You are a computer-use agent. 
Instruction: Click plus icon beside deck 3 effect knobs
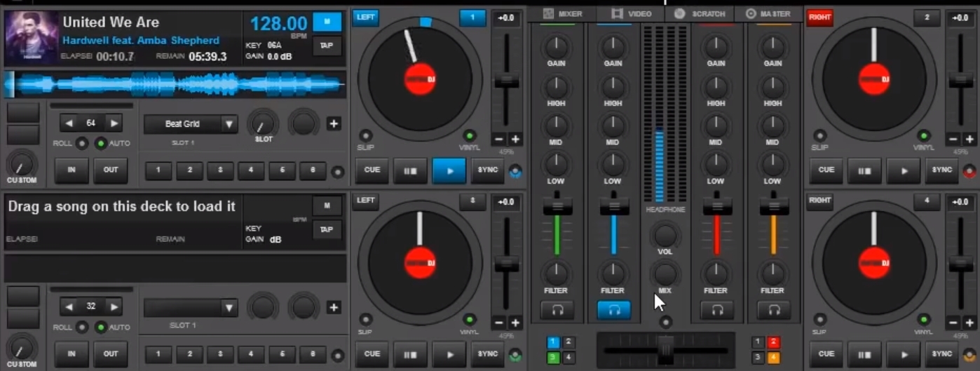[x=334, y=307]
